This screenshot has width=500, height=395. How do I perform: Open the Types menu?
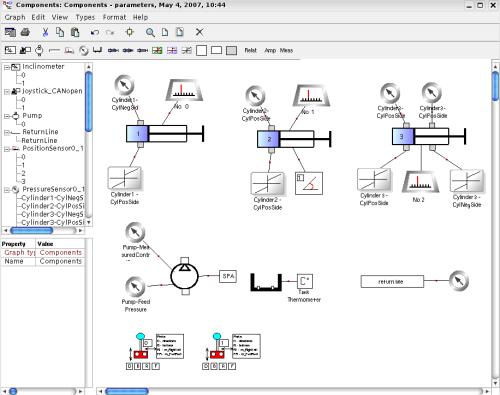85,17
